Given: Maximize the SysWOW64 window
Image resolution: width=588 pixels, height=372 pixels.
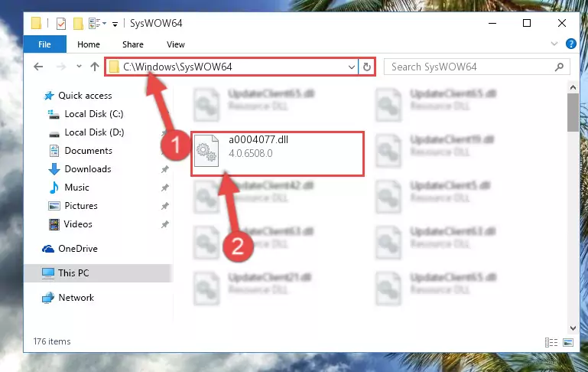Looking at the screenshot, I should [527, 23].
